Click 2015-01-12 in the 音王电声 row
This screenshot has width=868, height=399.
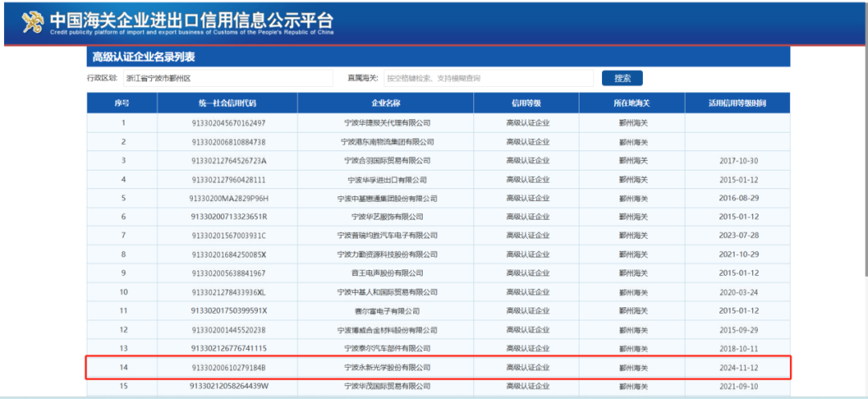[738, 274]
